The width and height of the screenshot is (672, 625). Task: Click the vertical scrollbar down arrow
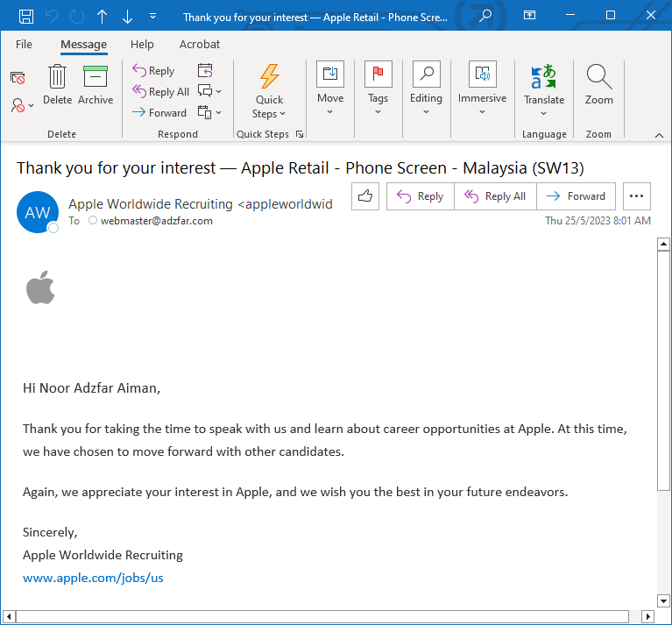pos(663,600)
